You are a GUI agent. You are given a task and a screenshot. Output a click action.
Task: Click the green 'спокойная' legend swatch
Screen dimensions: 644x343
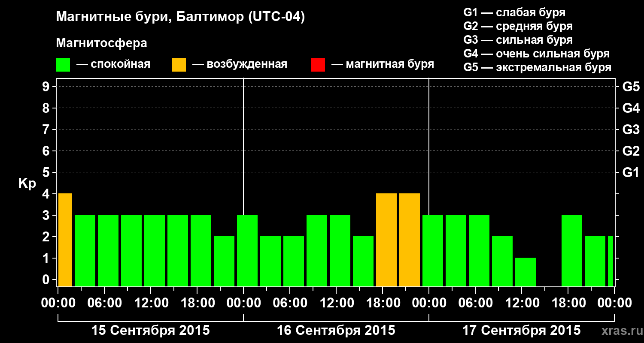63,65
